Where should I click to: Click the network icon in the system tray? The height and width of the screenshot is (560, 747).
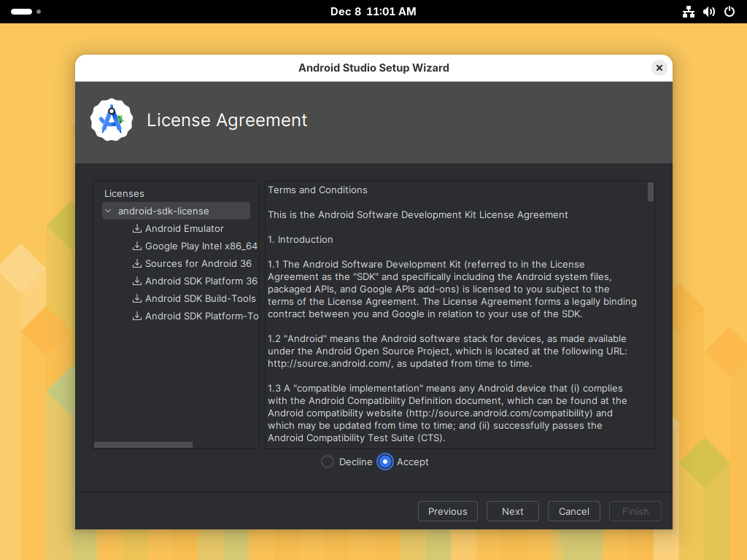[688, 12]
